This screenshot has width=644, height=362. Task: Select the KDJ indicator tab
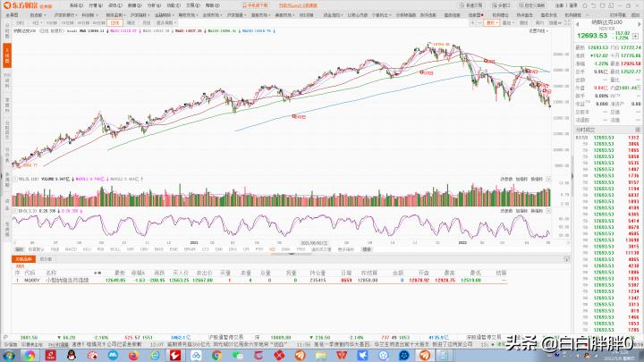click(87, 249)
